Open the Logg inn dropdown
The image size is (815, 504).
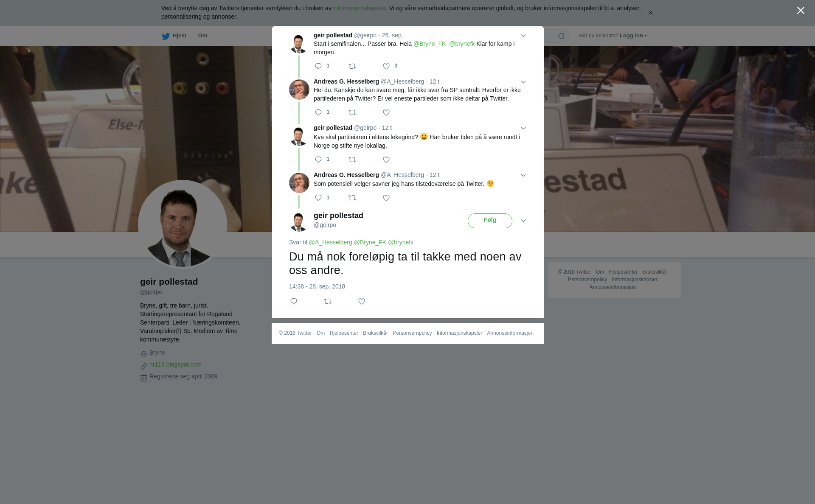633,36
